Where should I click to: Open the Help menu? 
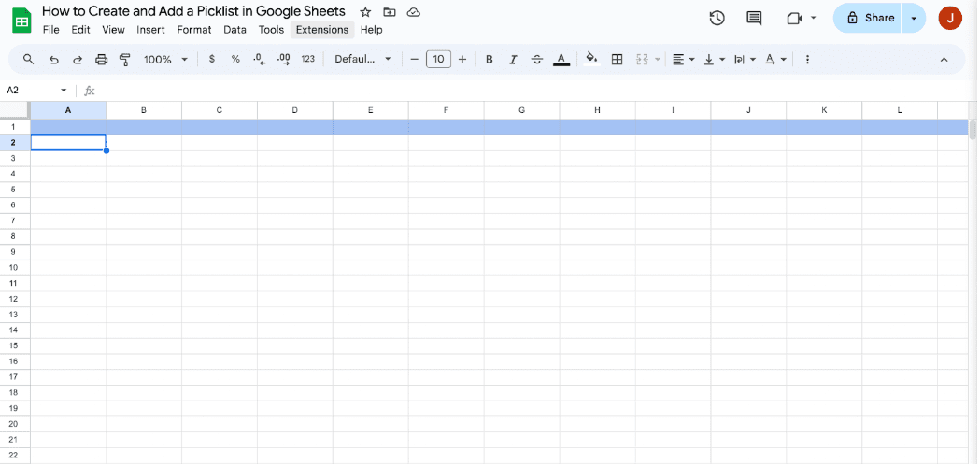[x=371, y=29]
